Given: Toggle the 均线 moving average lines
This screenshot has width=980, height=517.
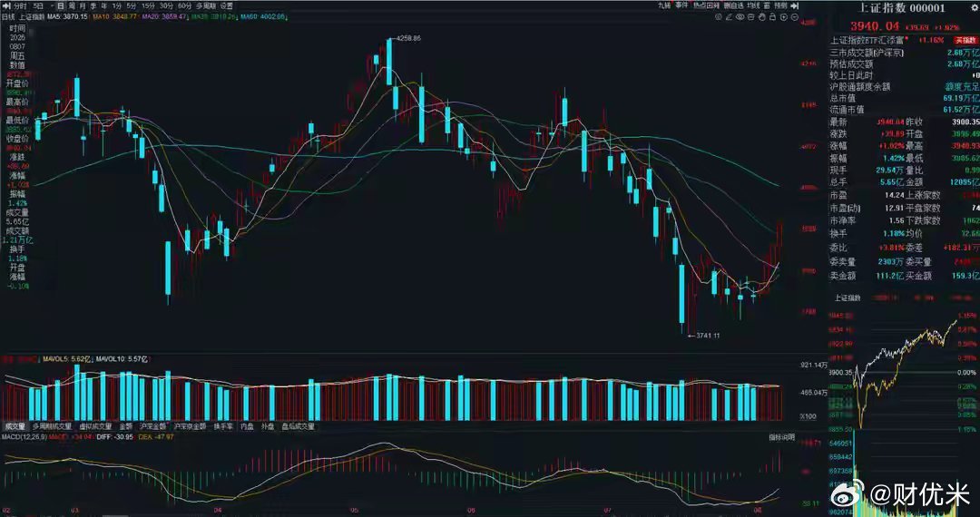Looking at the screenshot, I should point(753,5).
